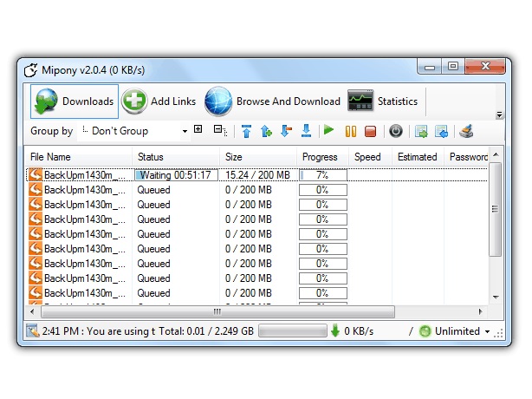Sort by Progress column header

[322, 157]
